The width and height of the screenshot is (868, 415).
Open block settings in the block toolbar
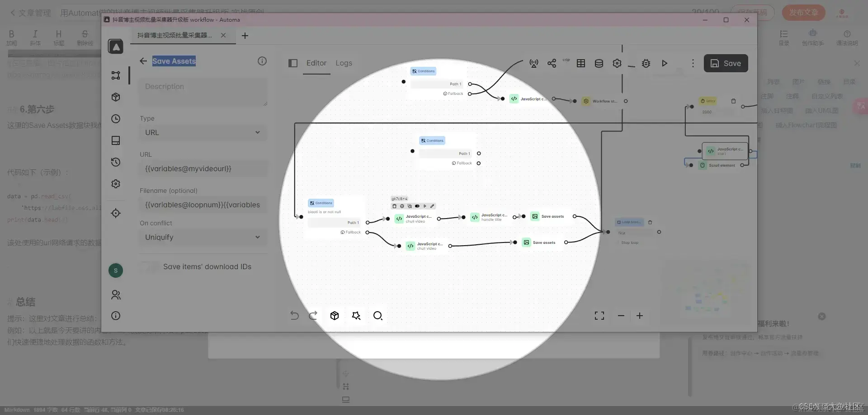click(x=402, y=206)
